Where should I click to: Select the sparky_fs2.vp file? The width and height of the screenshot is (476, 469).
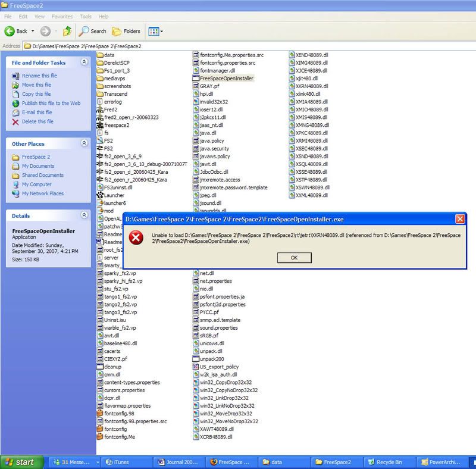pos(116,273)
